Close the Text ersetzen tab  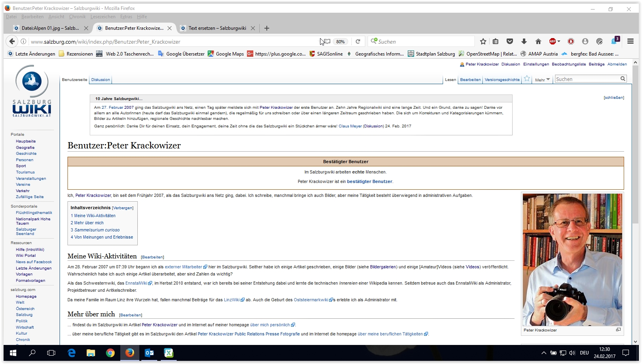pyautogui.click(x=253, y=28)
